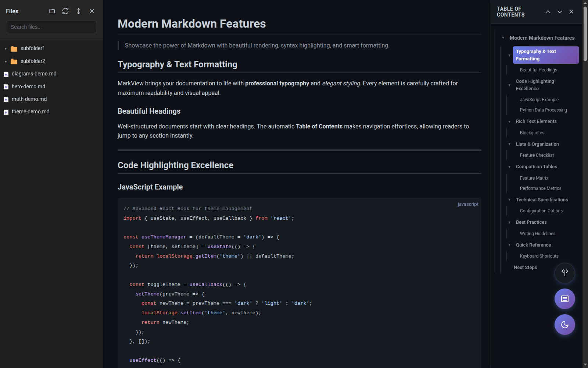Image resolution: width=588 pixels, height=368 pixels.
Task: Open a folder using the folder icon
Action: click(x=52, y=11)
